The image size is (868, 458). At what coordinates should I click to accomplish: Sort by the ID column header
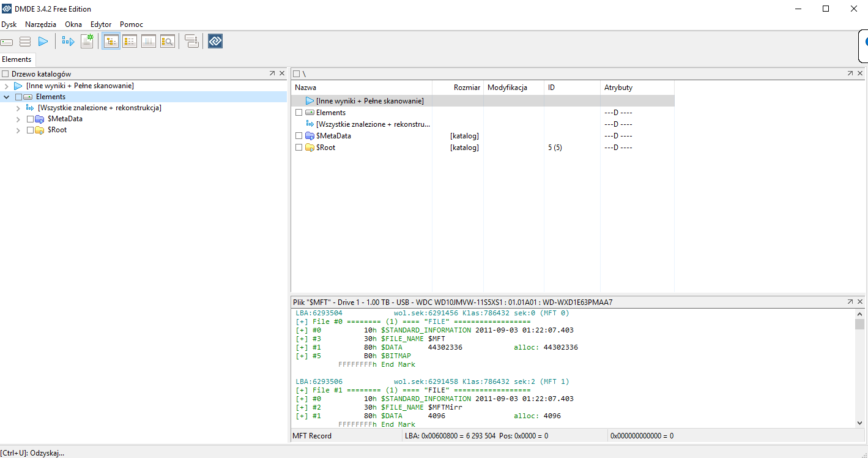pos(572,88)
